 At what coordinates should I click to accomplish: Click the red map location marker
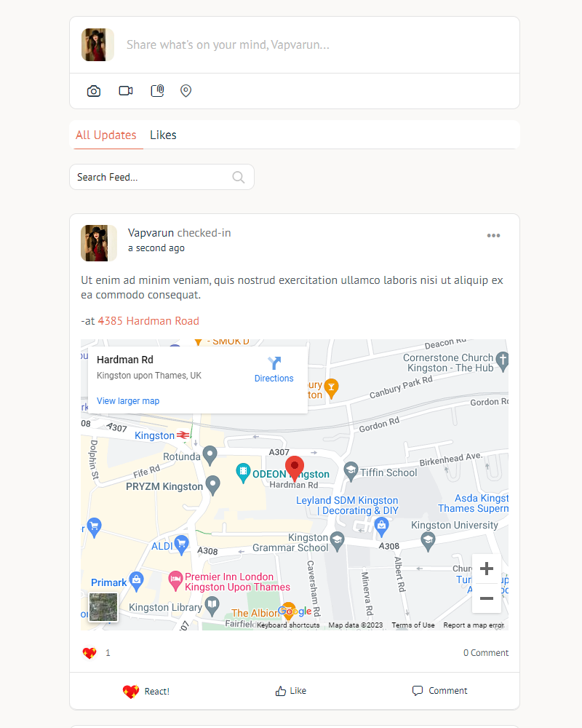coord(294,466)
